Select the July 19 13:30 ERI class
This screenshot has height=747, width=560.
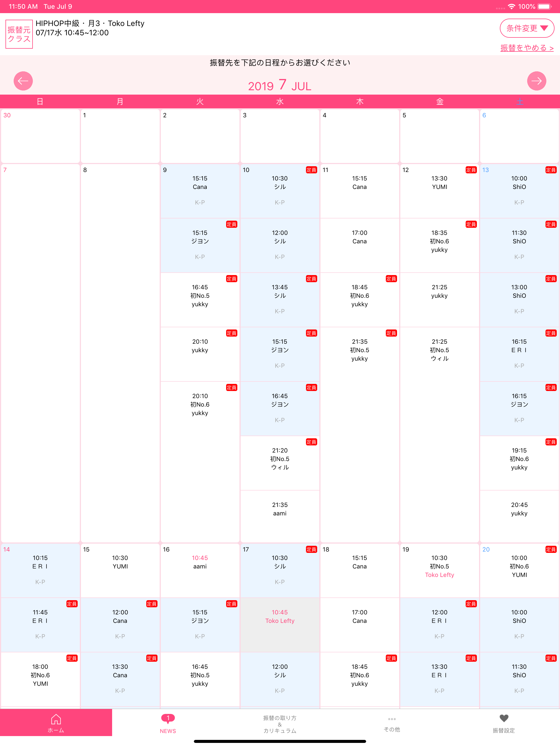click(x=439, y=679)
